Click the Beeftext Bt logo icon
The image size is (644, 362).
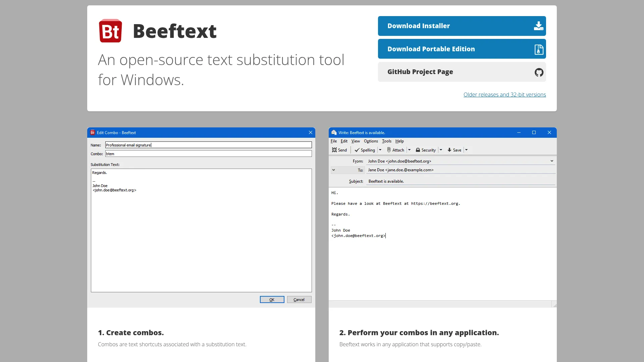click(x=110, y=31)
